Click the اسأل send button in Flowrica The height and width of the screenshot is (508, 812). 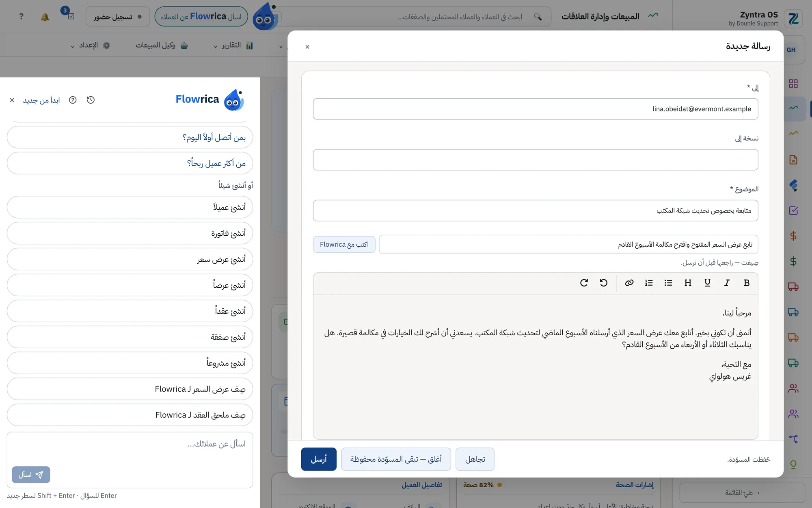pos(31,475)
